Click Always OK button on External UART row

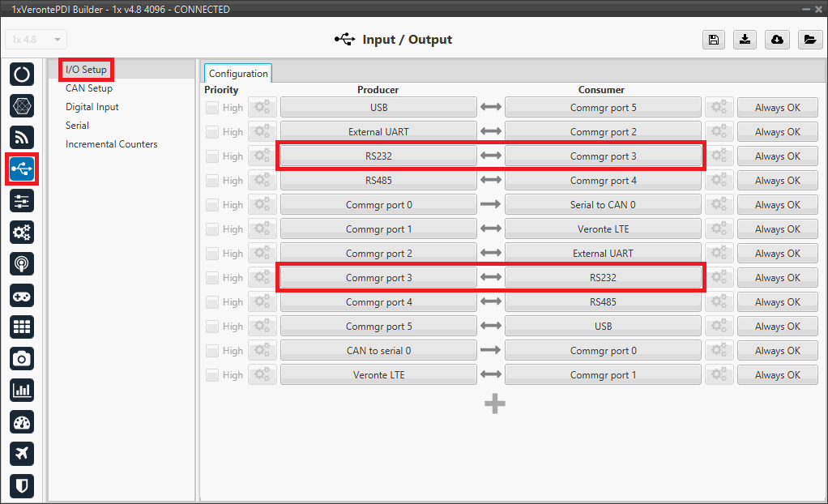pos(777,132)
